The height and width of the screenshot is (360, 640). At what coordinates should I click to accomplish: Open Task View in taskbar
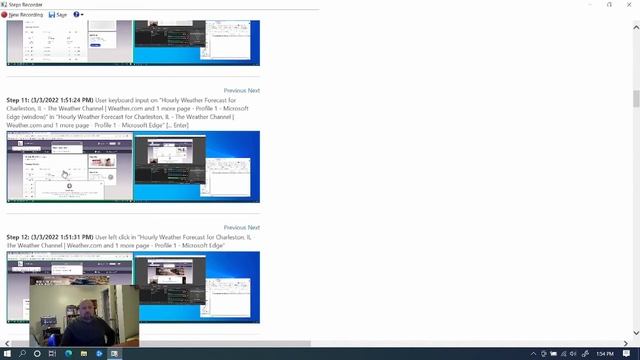52,353
